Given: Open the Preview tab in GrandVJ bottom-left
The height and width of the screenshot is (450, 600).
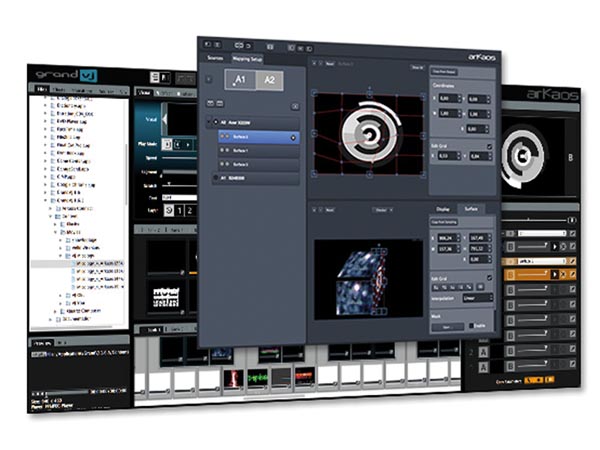Looking at the screenshot, I should (42, 343).
